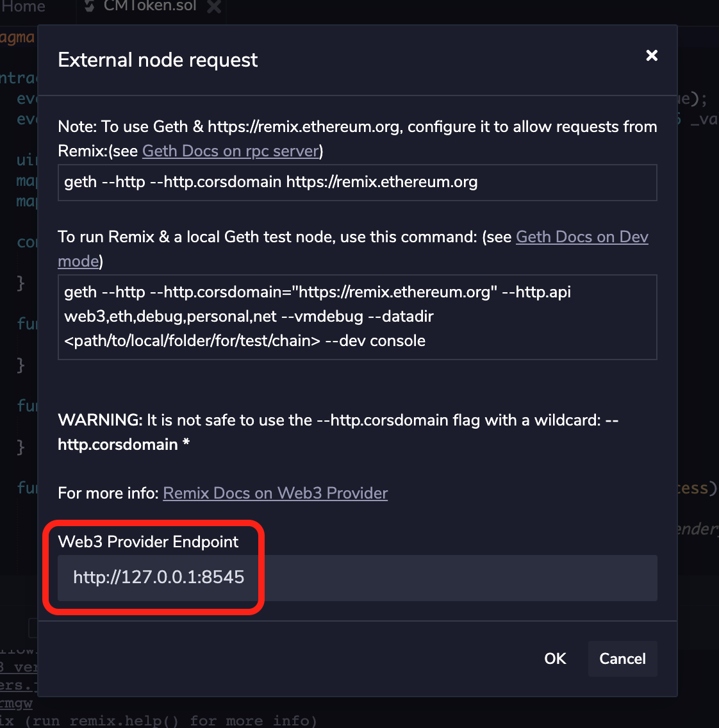The height and width of the screenshot is (728, 719).
Task: Close the External node request dialog
Action: pos(652,56)
